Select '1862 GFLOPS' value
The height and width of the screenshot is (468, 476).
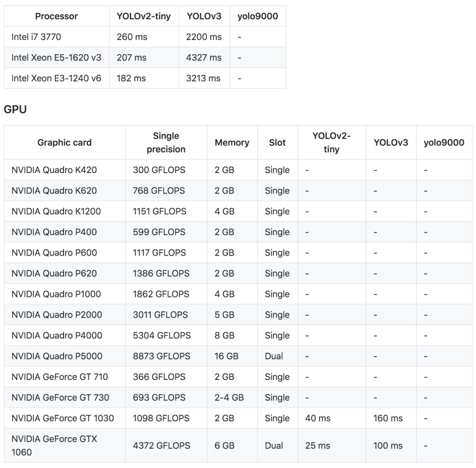pos(161,294)
